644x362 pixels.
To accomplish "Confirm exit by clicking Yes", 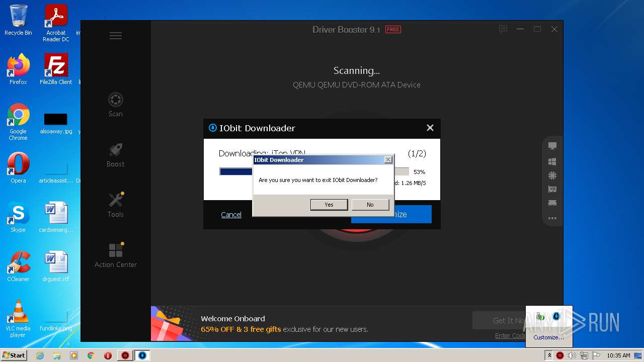I will tap(329, 205).
